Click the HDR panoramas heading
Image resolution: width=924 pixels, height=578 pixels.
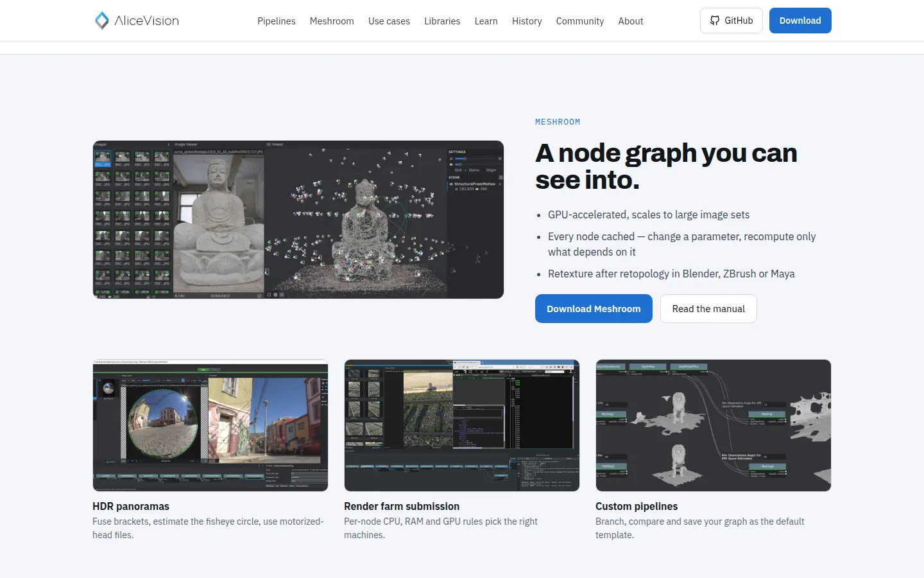click(x=131, y=506)
